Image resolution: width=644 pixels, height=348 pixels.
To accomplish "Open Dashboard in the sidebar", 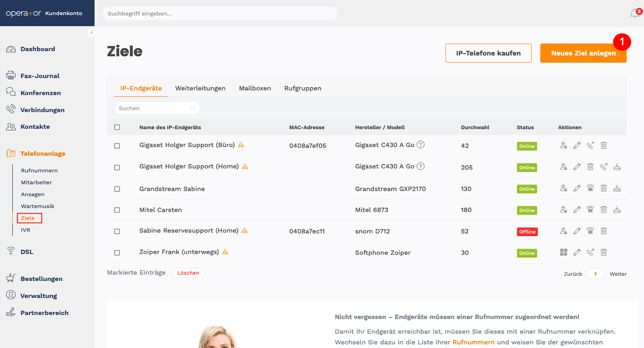I will [x=37, y=49].
